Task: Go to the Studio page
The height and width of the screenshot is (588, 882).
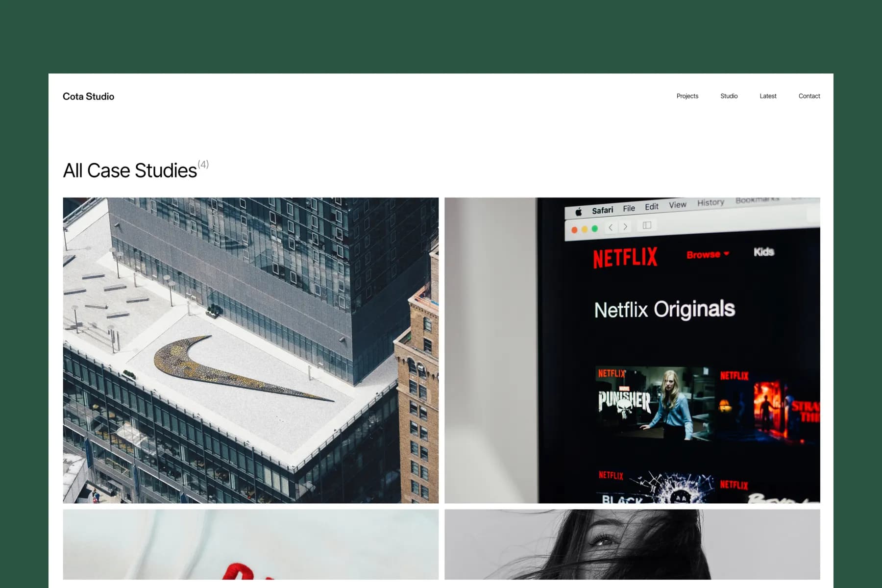Action: [x=729, y=96]
